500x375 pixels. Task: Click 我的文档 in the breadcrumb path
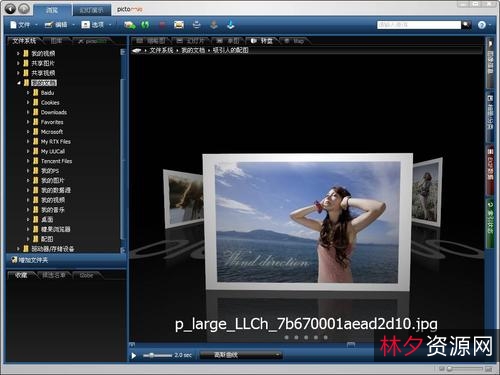coord(193,50)
